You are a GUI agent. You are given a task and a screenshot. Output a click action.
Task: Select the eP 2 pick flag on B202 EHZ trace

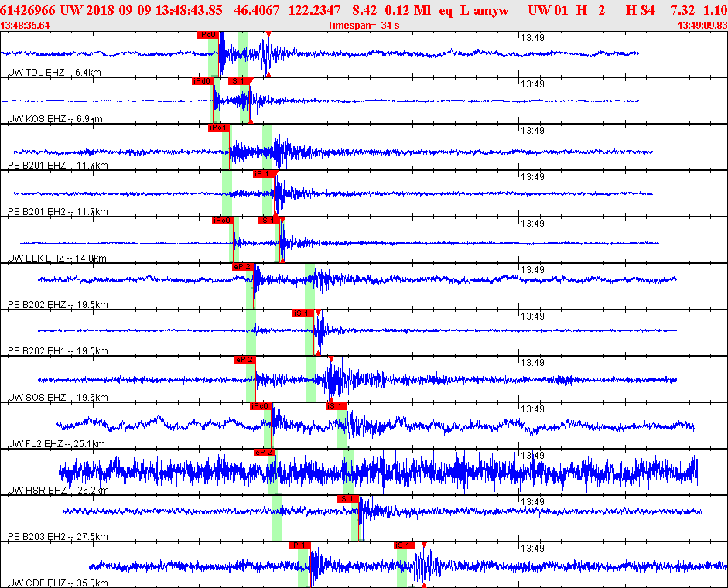pyautogui.click(x=242, y=267)
